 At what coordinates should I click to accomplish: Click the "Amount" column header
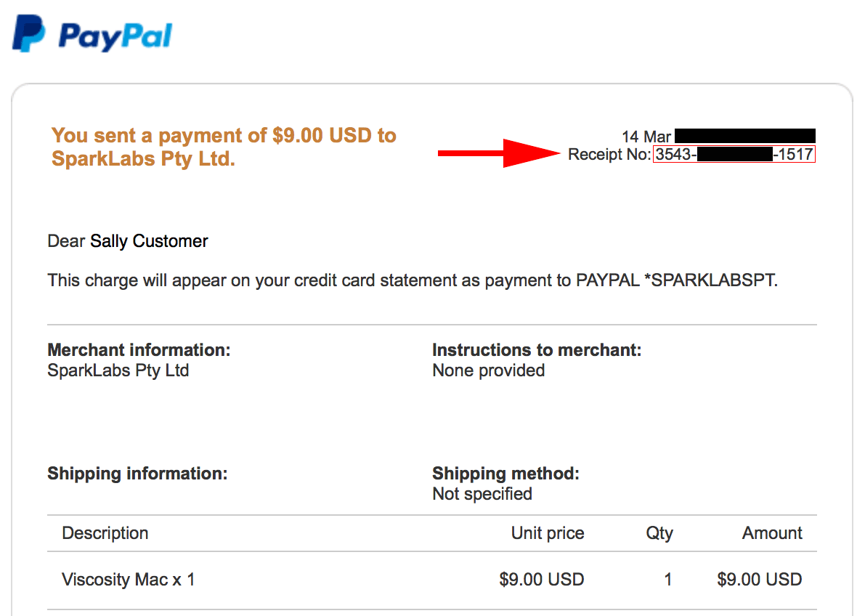[x=772, y=533]
